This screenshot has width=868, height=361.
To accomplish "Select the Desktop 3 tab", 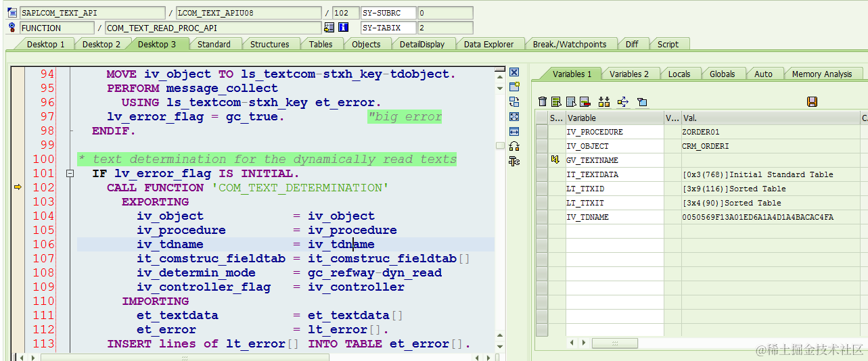I will (157, 44).
